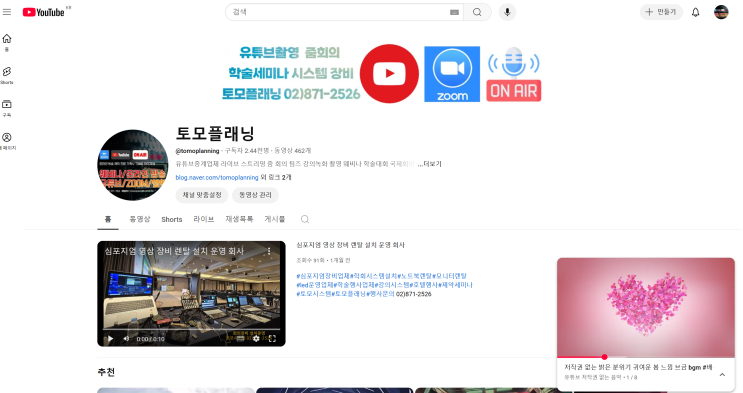The image size is (743, 393).
Task: Click the featured symposium video thumbnail
Action: click(191, 294)
